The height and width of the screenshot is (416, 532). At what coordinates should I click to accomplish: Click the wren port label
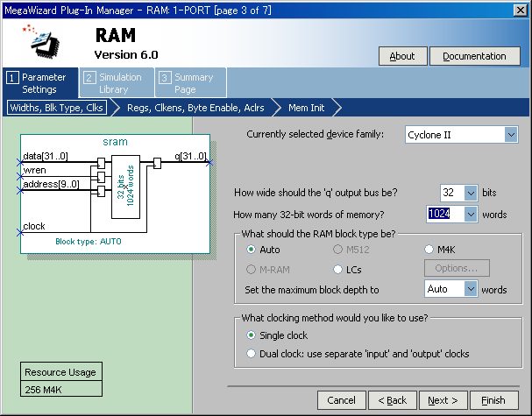pos(34,170)
